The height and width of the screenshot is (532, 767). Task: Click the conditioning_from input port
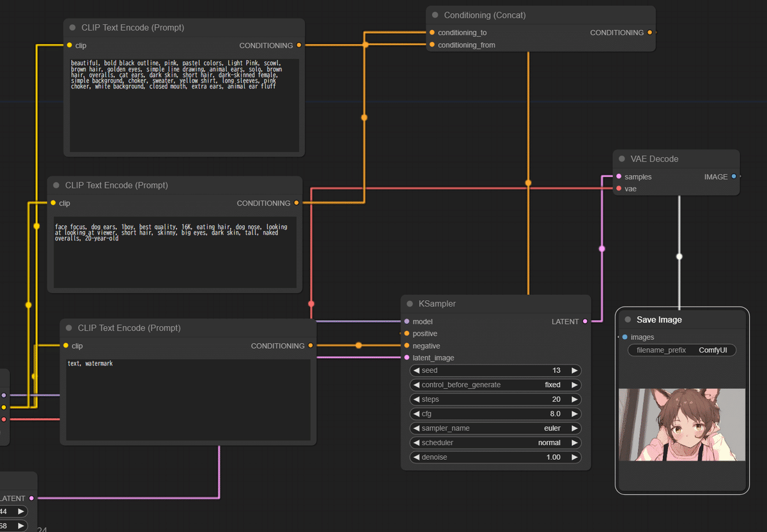click(x=432, y=45)
